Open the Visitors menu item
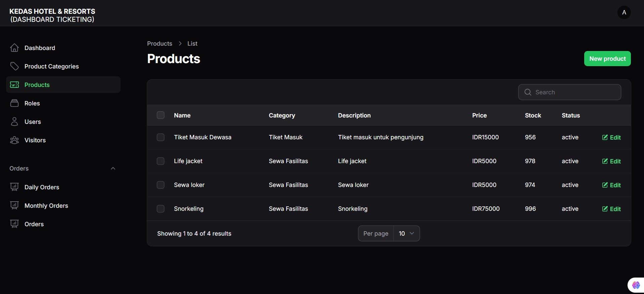The image size is (644, 294). point(63,140)
